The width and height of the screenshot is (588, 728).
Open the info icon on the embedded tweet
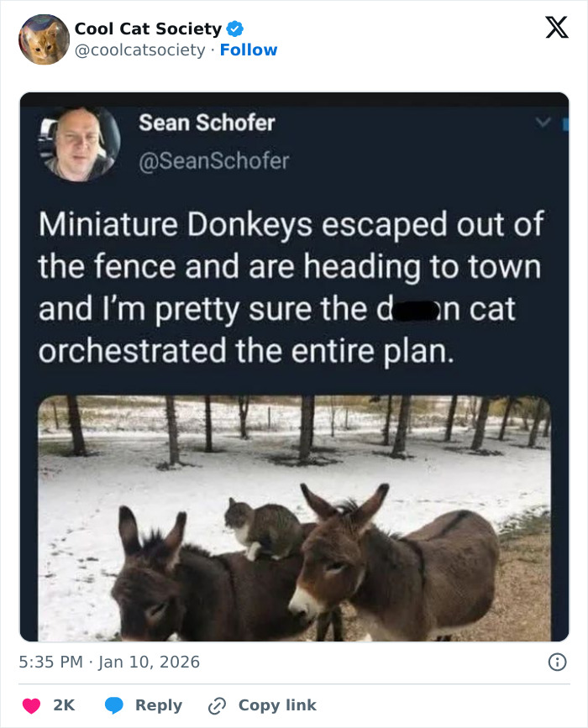tap(558, 663)
